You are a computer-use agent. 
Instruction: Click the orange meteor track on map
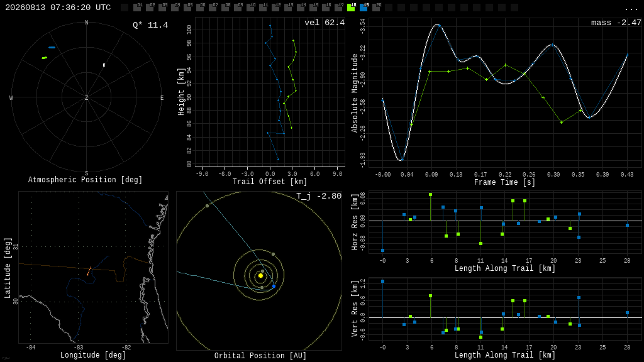click(89, 271)
